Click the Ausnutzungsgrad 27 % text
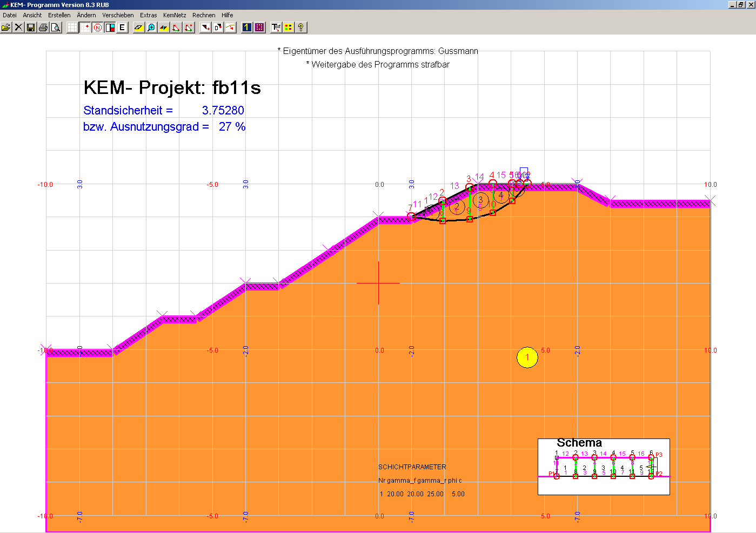 point(164,127)
